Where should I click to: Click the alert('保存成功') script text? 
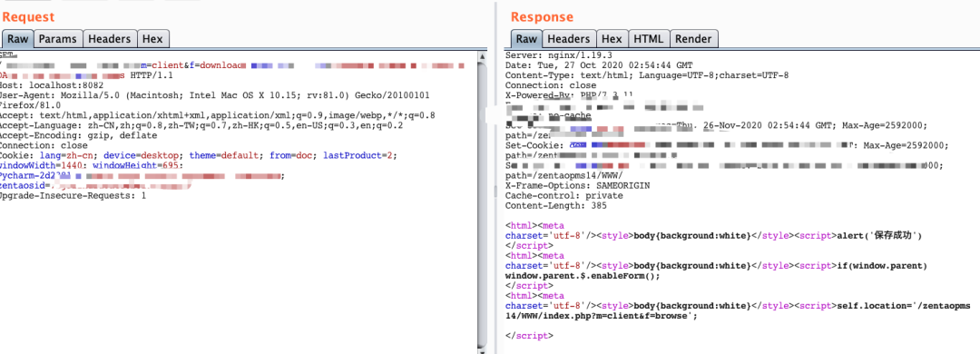[x=880, y=236]
